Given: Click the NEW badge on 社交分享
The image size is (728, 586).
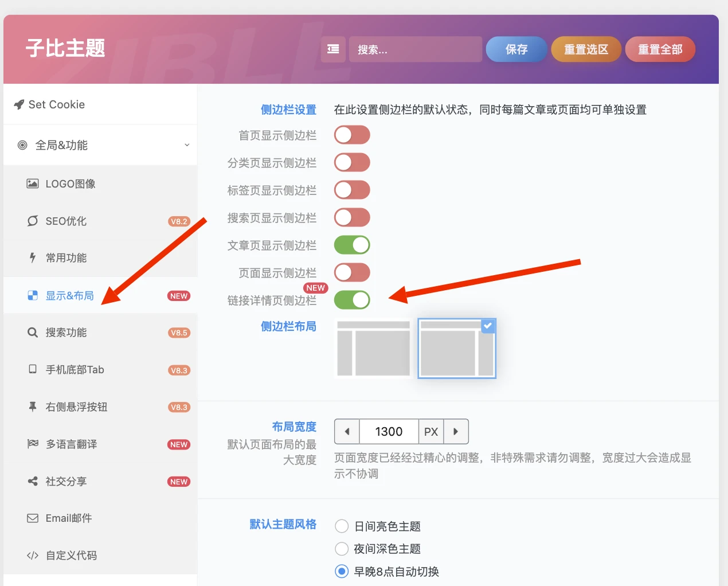Looking at the screenshot, I should point(179,482).
